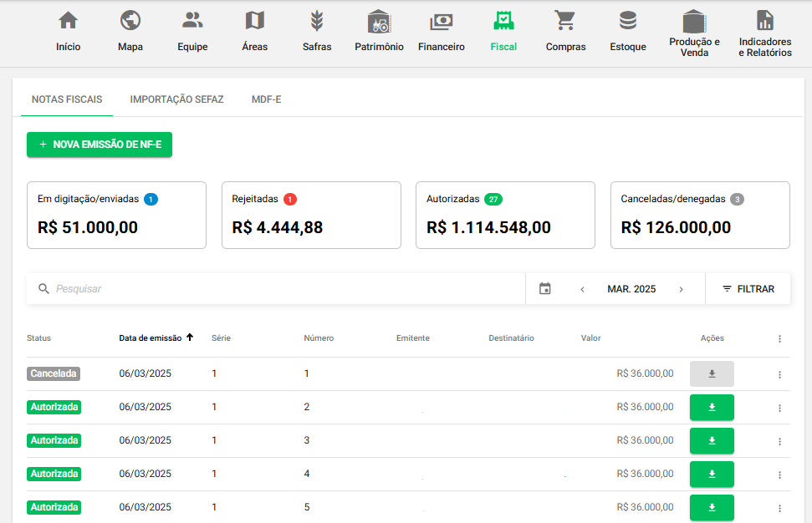Click Nova Emissão de NF-E button

click(x=100, y=145)
